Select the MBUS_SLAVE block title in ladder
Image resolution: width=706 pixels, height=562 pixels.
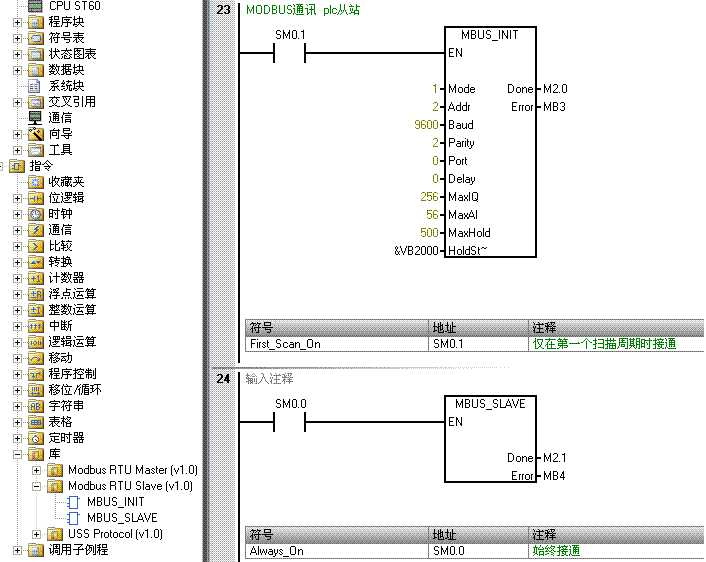(490, 404)
